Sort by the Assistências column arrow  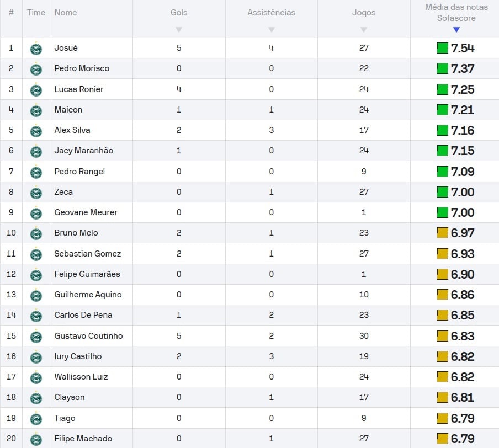(271, 30)
